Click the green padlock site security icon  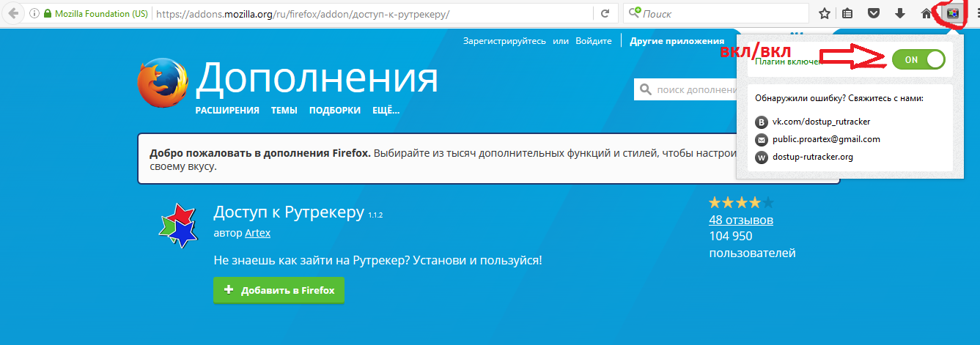coord(48,13)
